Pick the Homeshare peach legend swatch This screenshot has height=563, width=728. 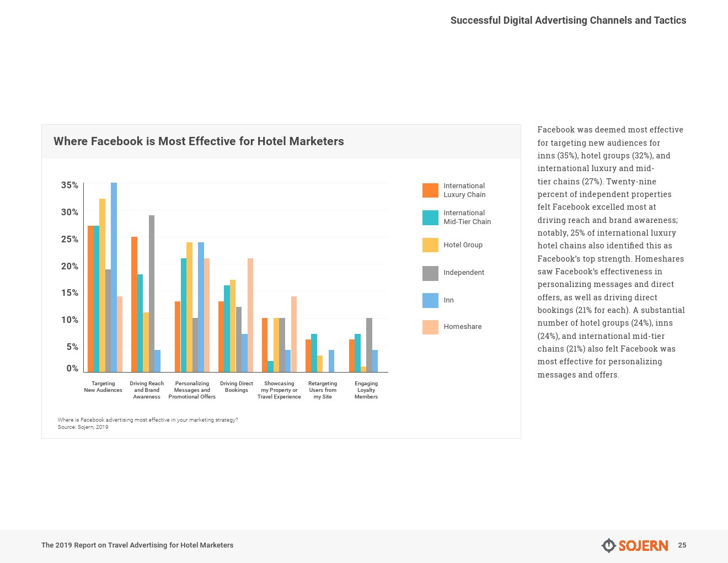pos(430,327)
